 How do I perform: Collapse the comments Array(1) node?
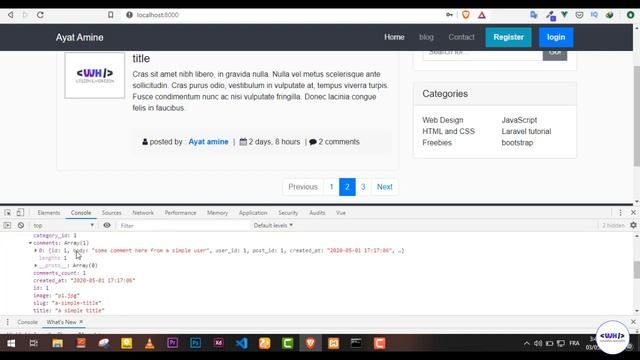click(30, 243)
